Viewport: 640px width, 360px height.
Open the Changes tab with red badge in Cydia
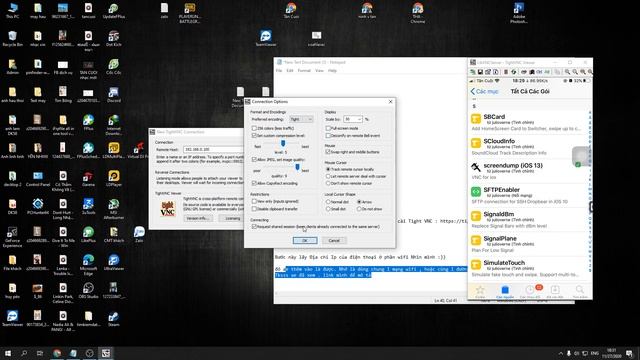coord(531,291)
